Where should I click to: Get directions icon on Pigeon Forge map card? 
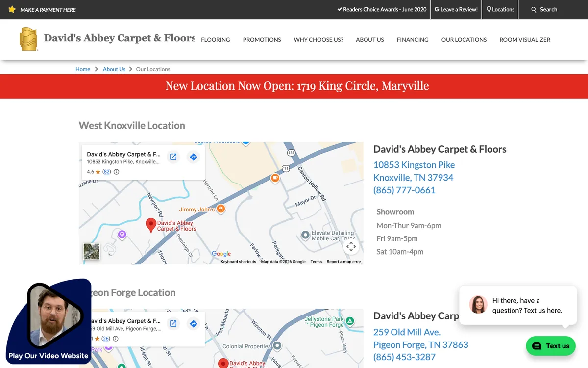(x=194, y=324)
